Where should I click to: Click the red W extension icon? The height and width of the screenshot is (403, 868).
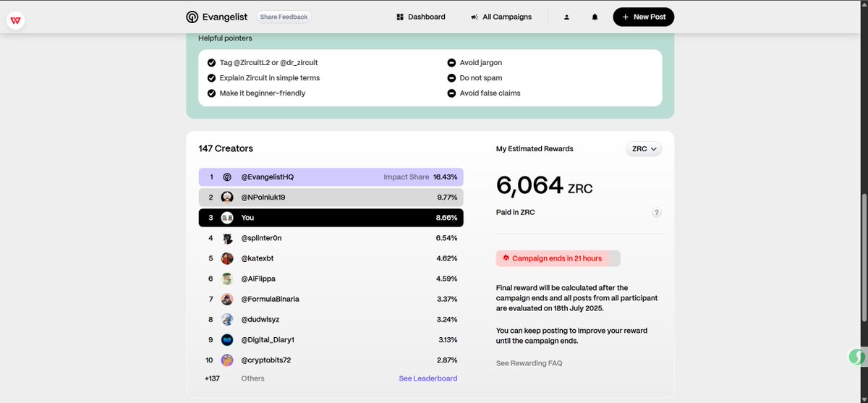[x=16, y=21]
